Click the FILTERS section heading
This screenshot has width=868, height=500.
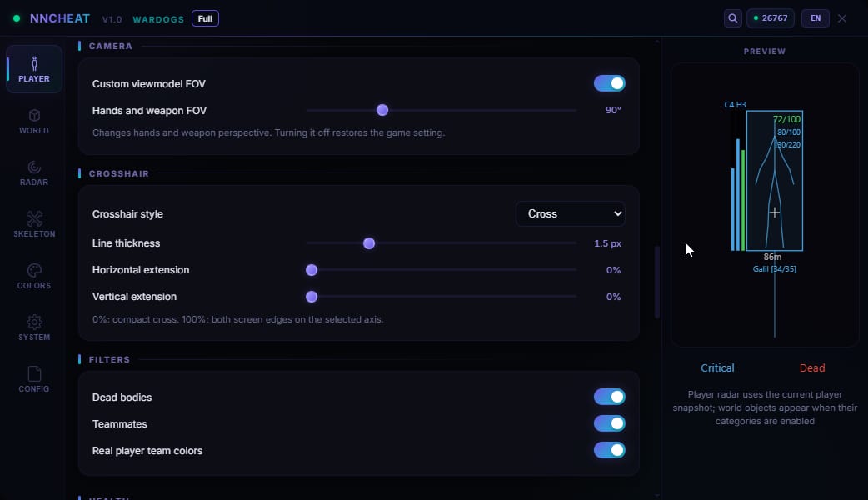click(x=110, y=359)
